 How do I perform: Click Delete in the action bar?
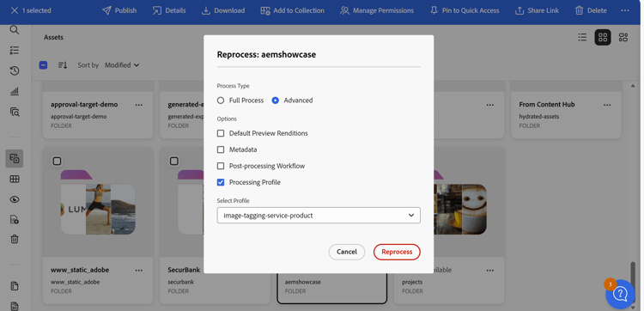point(591,10)
